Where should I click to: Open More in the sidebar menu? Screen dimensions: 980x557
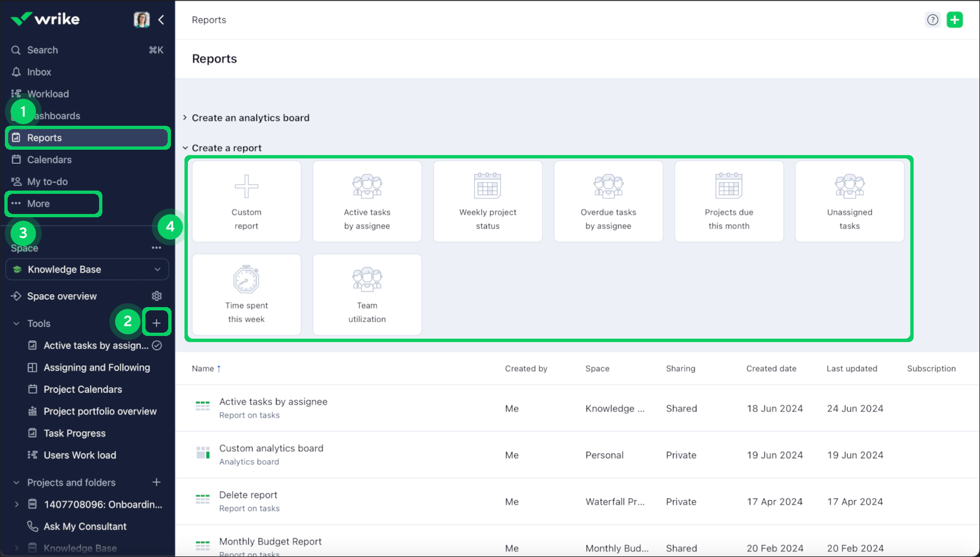(x=38, y=204)
